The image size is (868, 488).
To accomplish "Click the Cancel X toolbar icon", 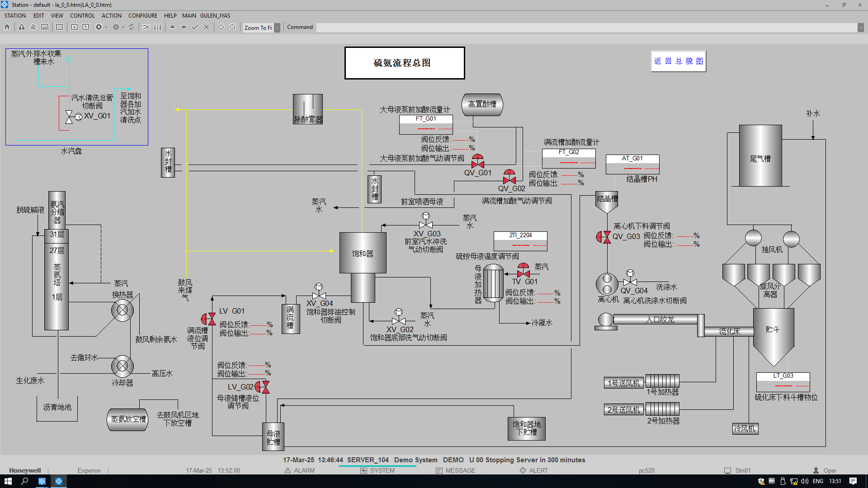I will pos(206,27).
